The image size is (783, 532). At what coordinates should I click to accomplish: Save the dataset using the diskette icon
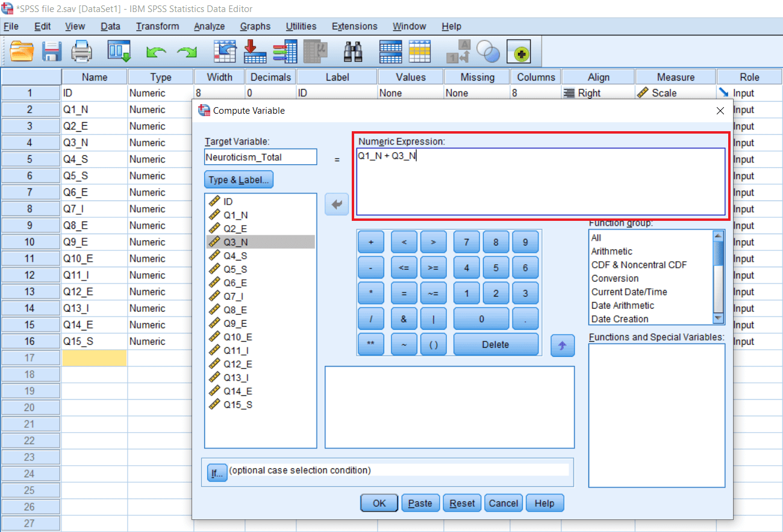pyautogui.click(x=52, y=52)
